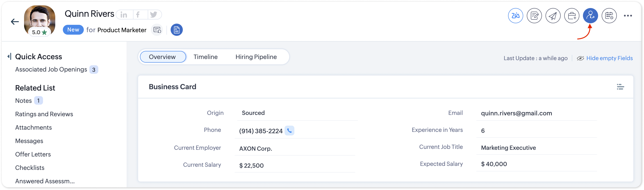Image resolution: width=644 pixels, height=190 pixels.
Task: Open the LinkedIn profile icon
Action: click(124, 15)
